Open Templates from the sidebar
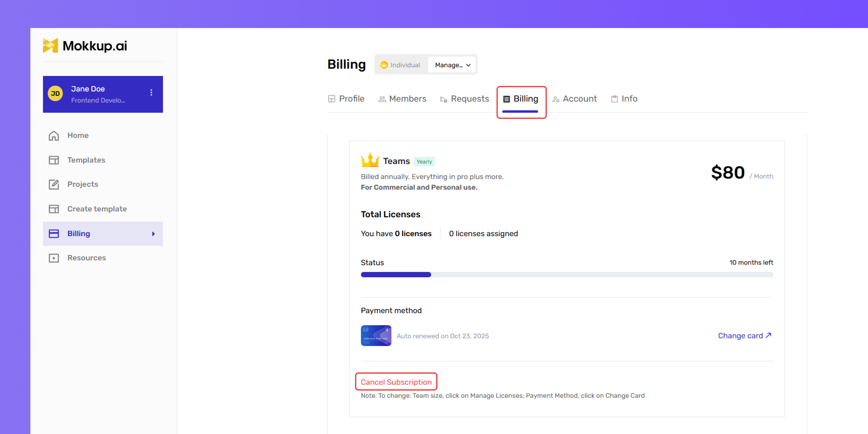This screenshot has height=434, width=868. click(x=103, y=160)
